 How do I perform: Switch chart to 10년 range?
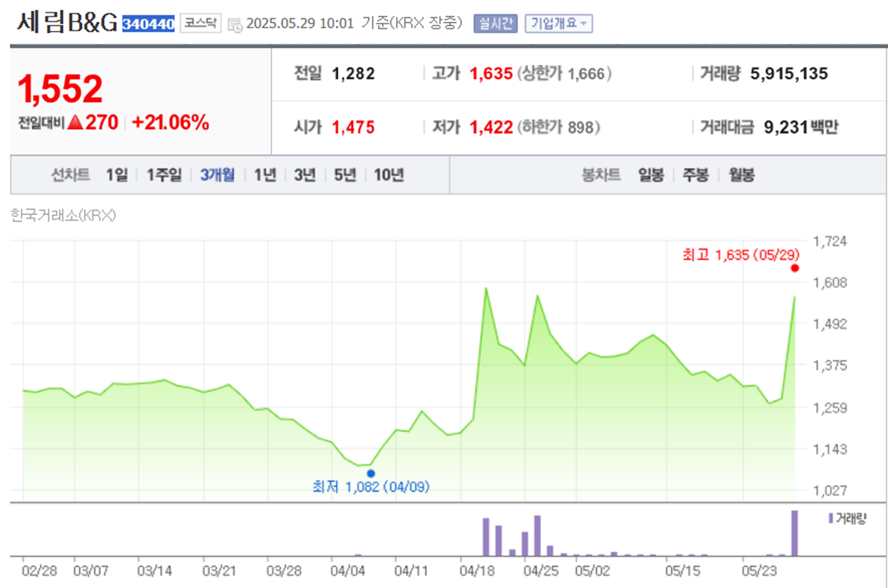click(389, 175)
